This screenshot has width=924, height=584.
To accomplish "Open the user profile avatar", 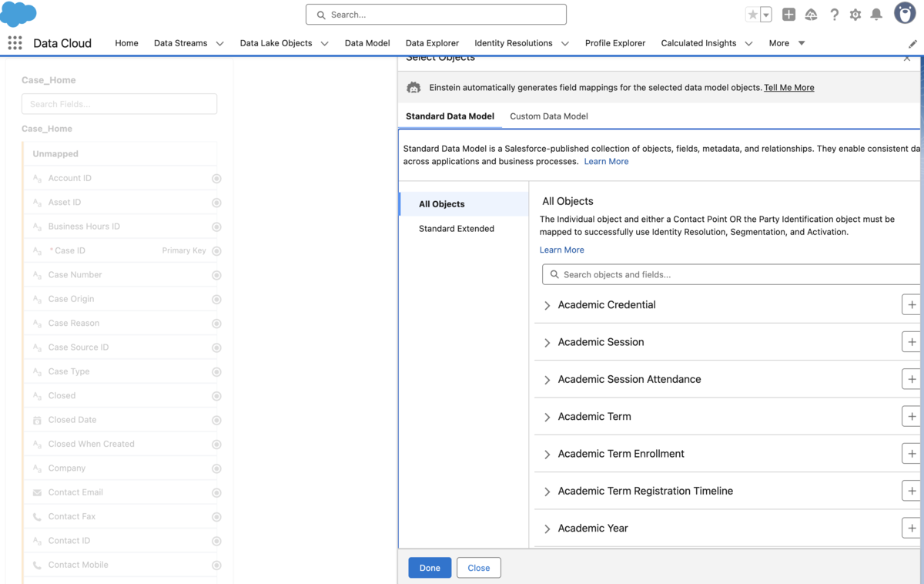I will click(x=905, y=13).
